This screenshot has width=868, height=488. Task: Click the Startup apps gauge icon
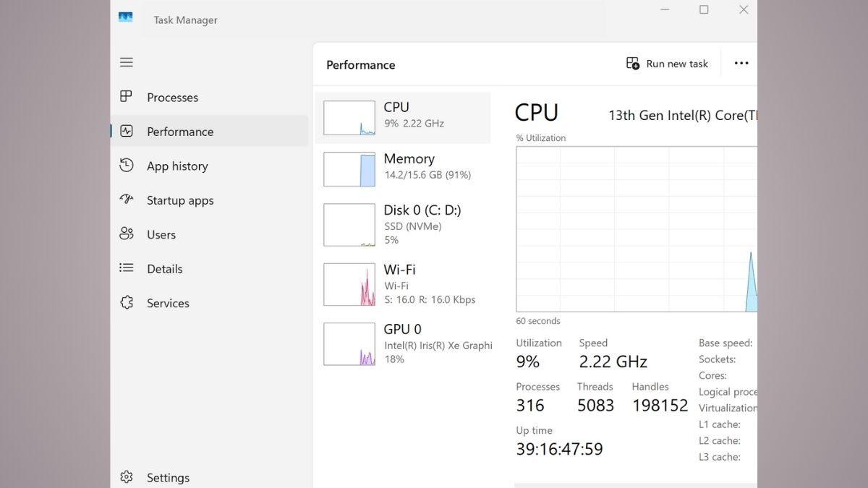[x=127, y=199]
